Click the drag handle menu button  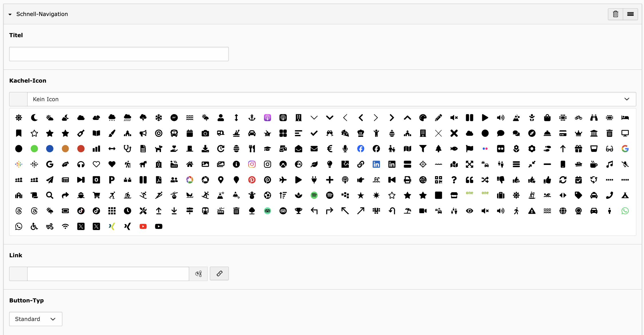[630, 14]
